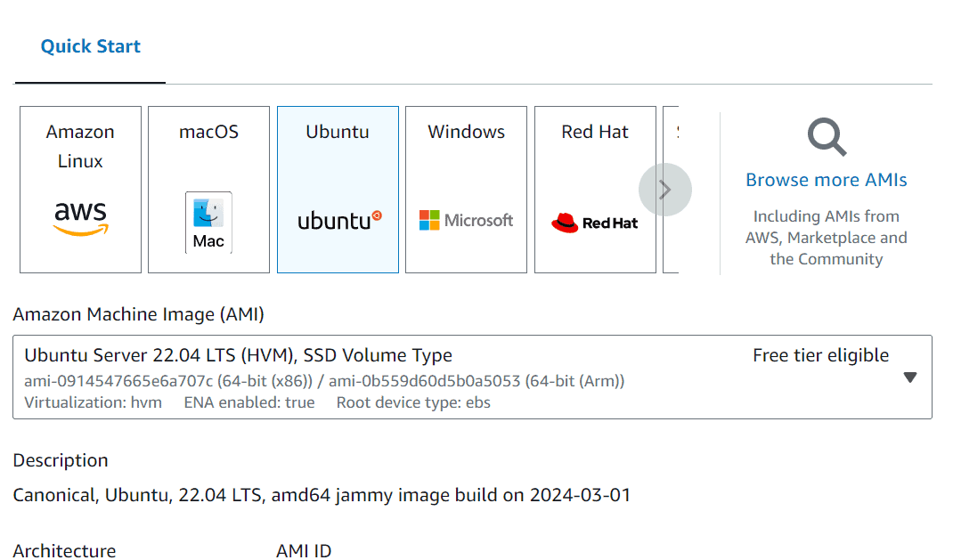Choose the Amazon Linux tile title
This screenshot has width=953, height=560.
80,146
